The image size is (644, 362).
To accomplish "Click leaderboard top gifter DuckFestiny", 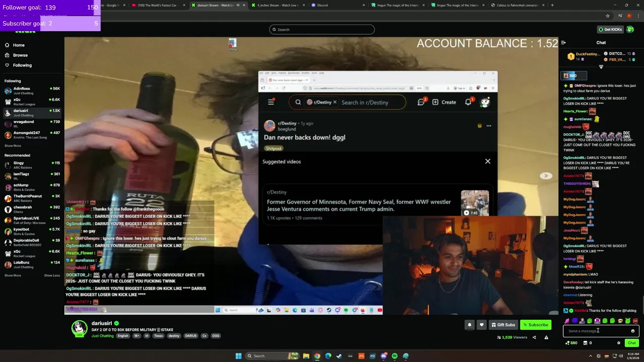I will pos(585,56).
